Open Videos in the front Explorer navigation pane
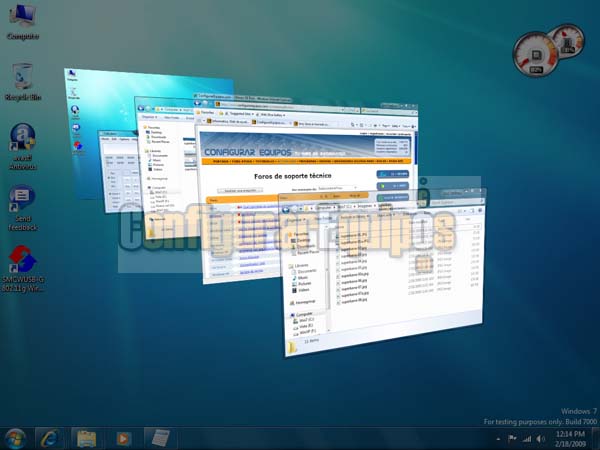 pos(303,290)
